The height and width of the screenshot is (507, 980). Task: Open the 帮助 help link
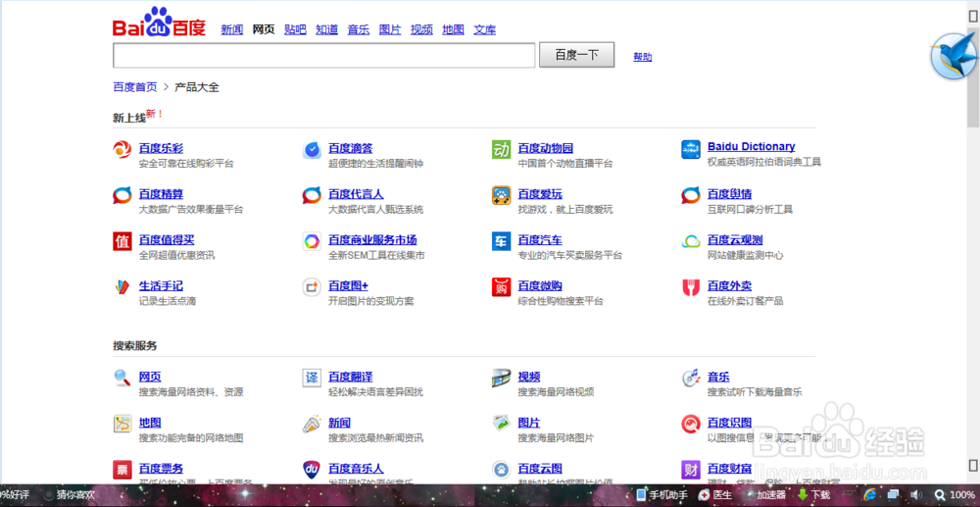[x=643, y=57]
